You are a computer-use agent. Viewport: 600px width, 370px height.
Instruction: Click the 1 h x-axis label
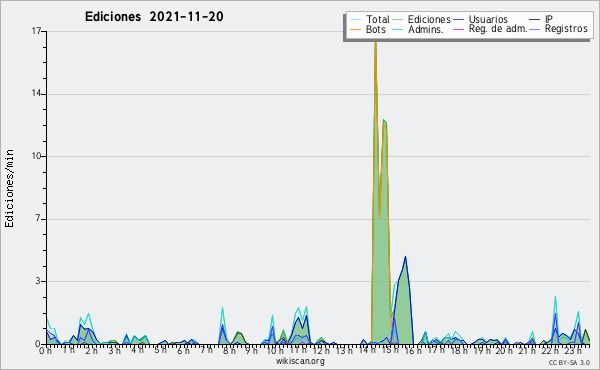coord(68,350)
